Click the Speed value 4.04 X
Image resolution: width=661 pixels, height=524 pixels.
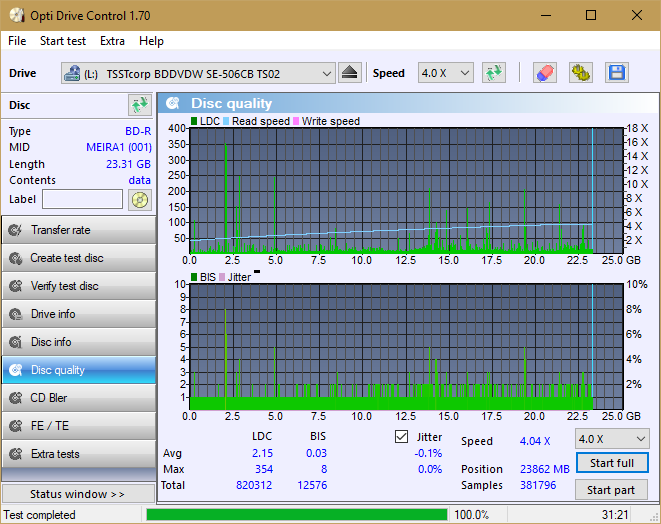(x=535, y=441)
